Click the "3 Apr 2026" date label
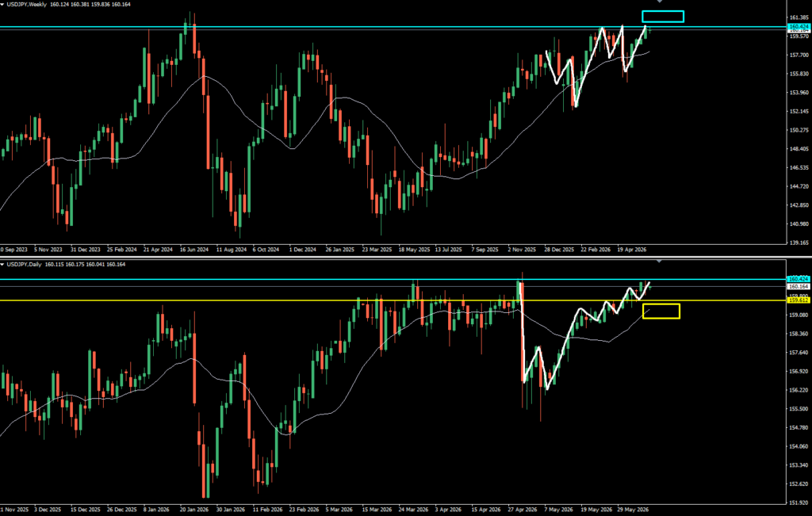 (x=449, y=510)
